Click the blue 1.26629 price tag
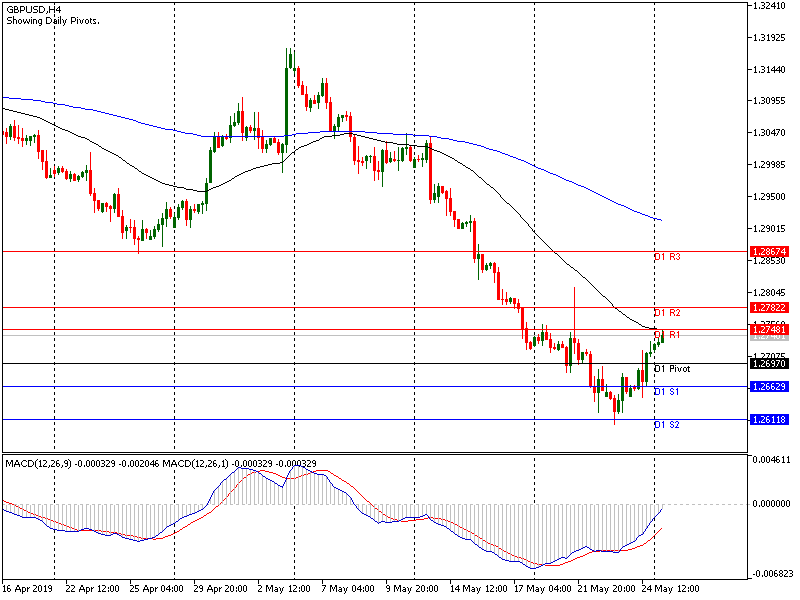 pyautogui.click(x=769, y=387)
